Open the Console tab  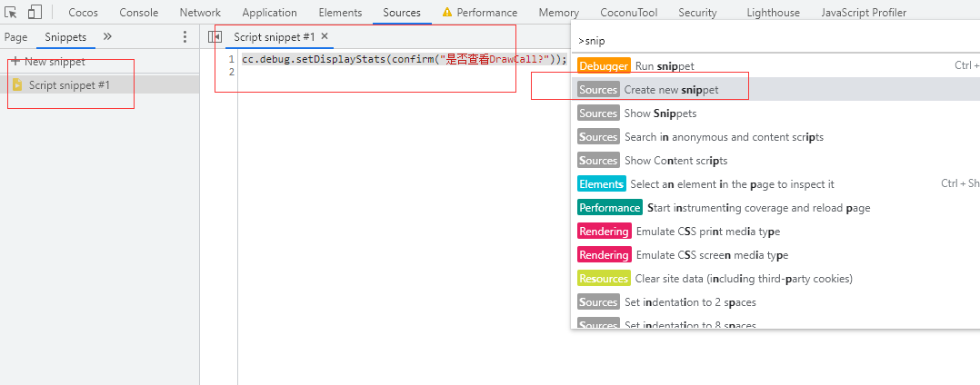coord(138,13)
